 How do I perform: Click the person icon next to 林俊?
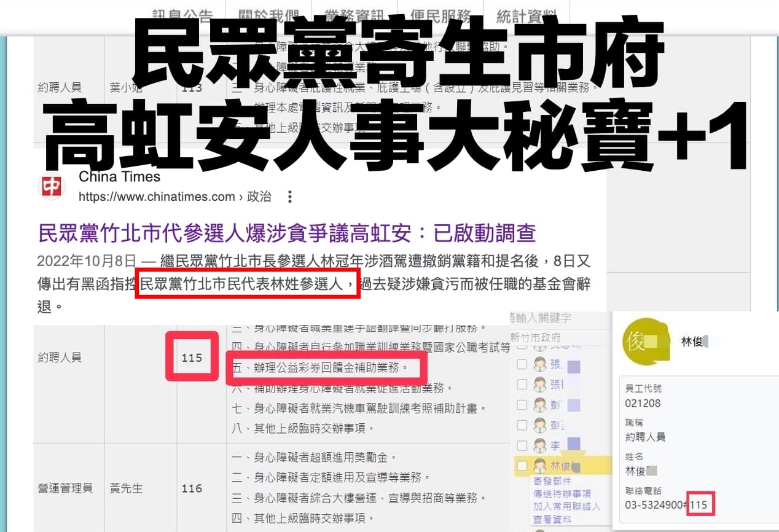pyautogui.click(x=540, y=466)
